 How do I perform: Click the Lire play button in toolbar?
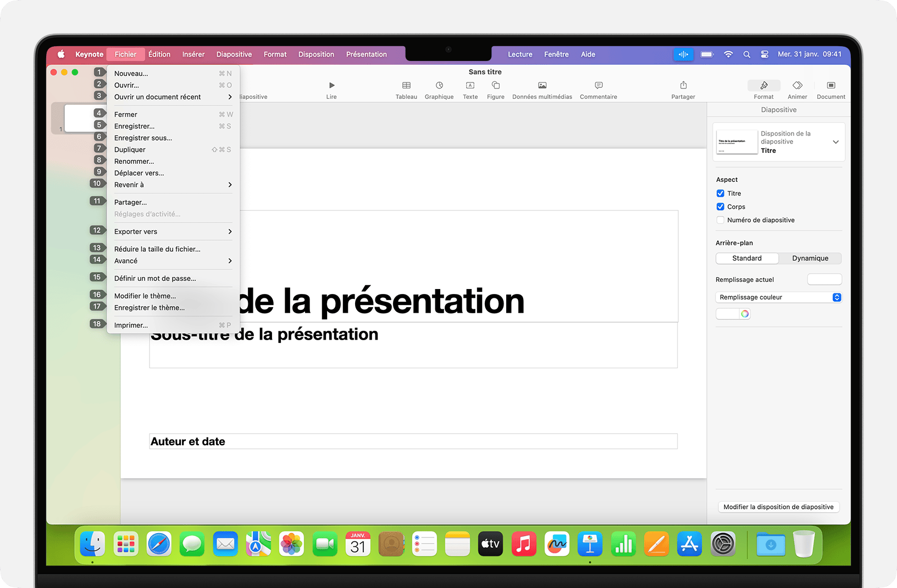pyautogui.click(x=331, y=85)
